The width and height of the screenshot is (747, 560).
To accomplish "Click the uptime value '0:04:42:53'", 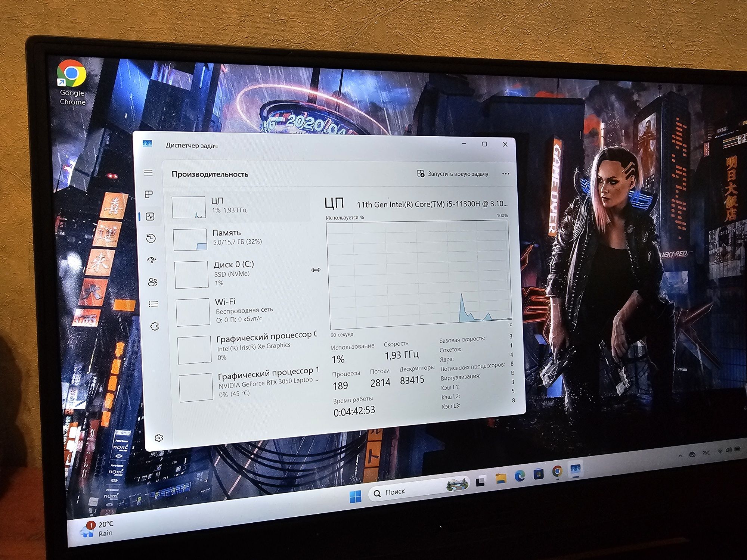I will (354, 411).
